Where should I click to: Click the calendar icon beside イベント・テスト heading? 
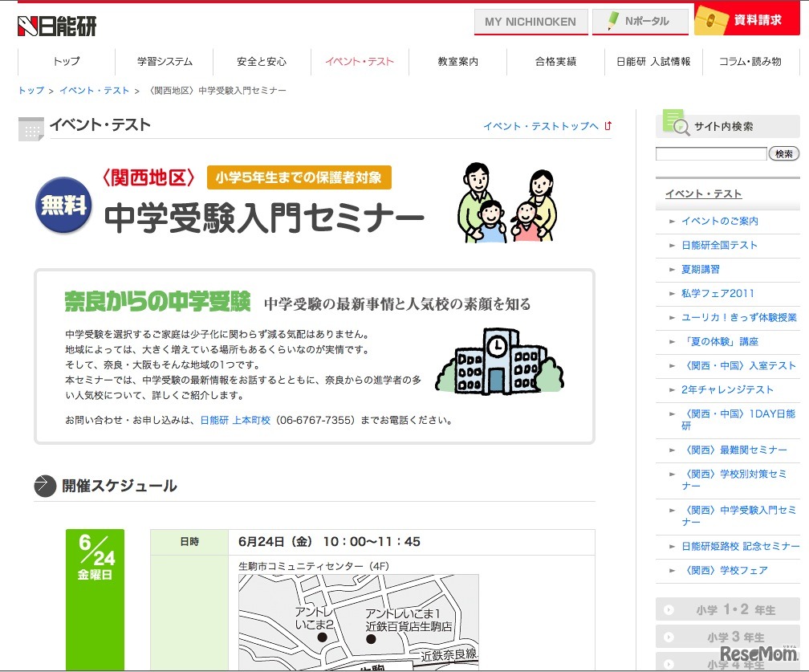point(30,128)
